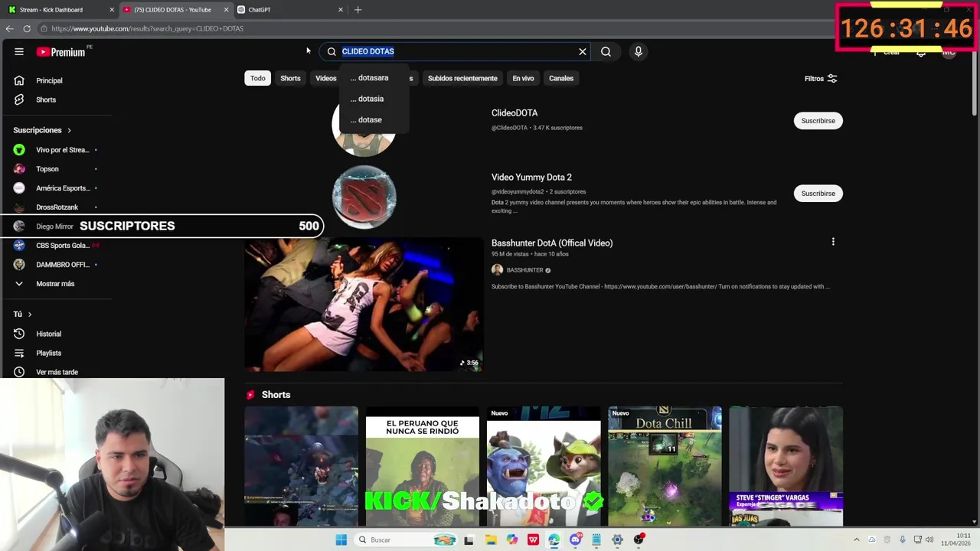Go back with the browser arrow
This screenshot has height=551, width=980.
coord(9,28)
